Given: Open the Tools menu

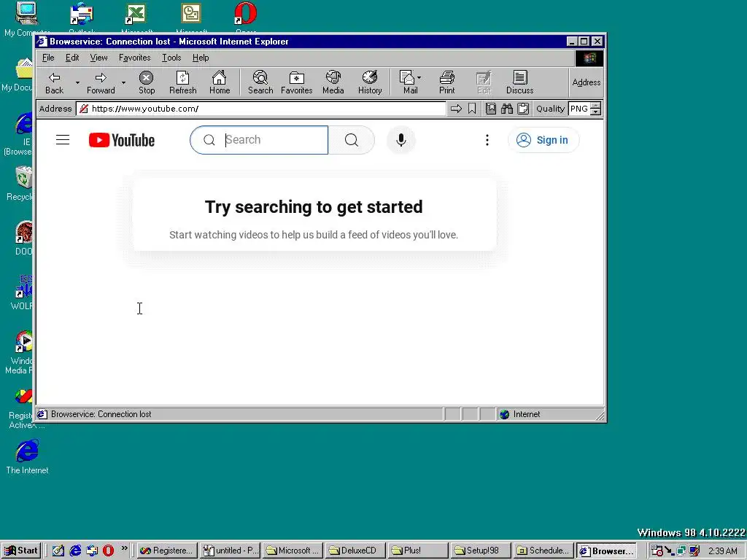Looking at the screenshot, I should click(171, 58).
